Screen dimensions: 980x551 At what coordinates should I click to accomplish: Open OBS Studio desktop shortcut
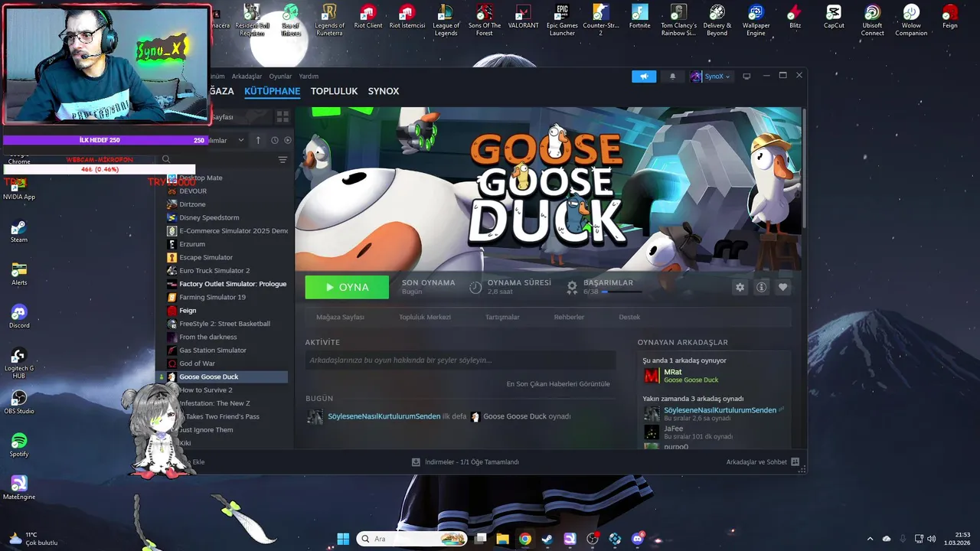(x=19, y=402)
